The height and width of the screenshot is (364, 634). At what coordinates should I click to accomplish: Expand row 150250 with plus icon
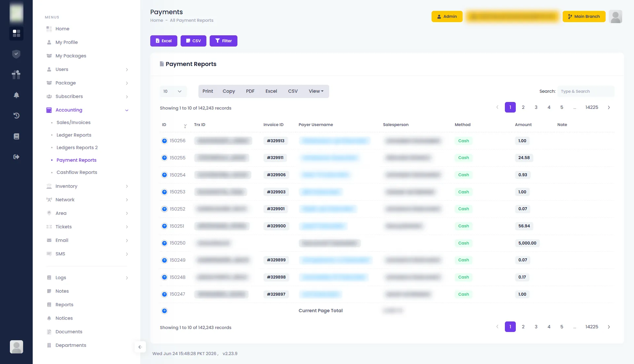tap(164, 243)
